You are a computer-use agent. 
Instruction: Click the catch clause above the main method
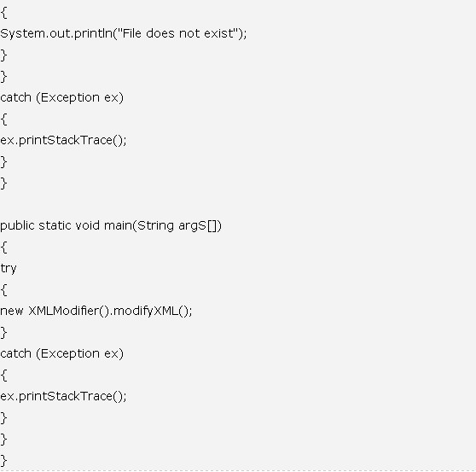[62, 98]
